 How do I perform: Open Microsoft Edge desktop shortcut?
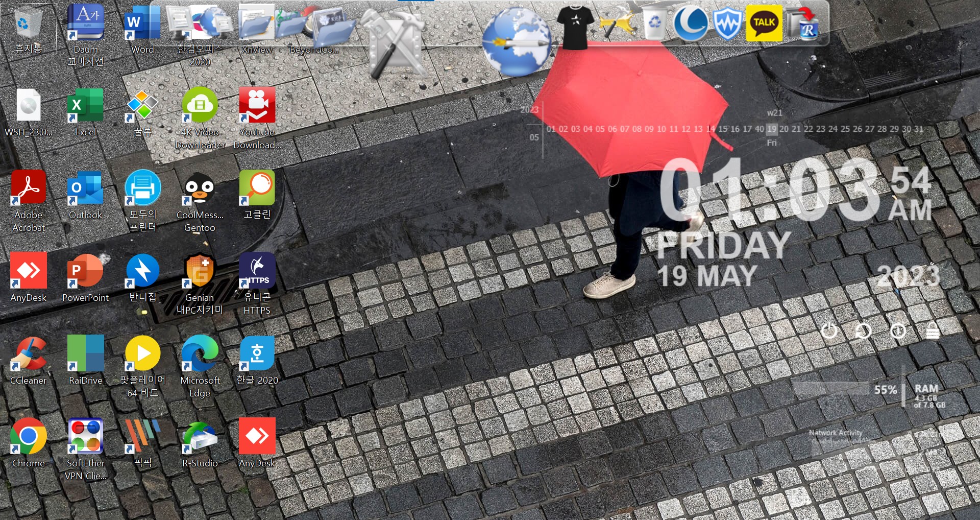coord(200,367)
